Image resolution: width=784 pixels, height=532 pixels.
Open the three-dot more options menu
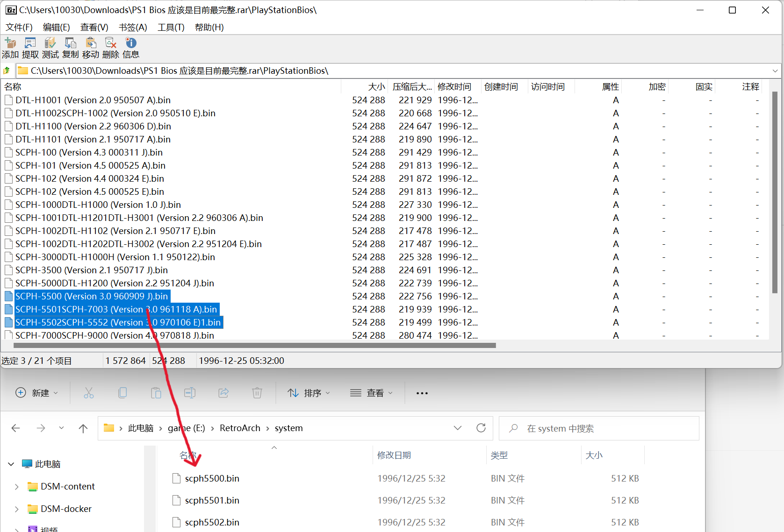coord(422,393)
